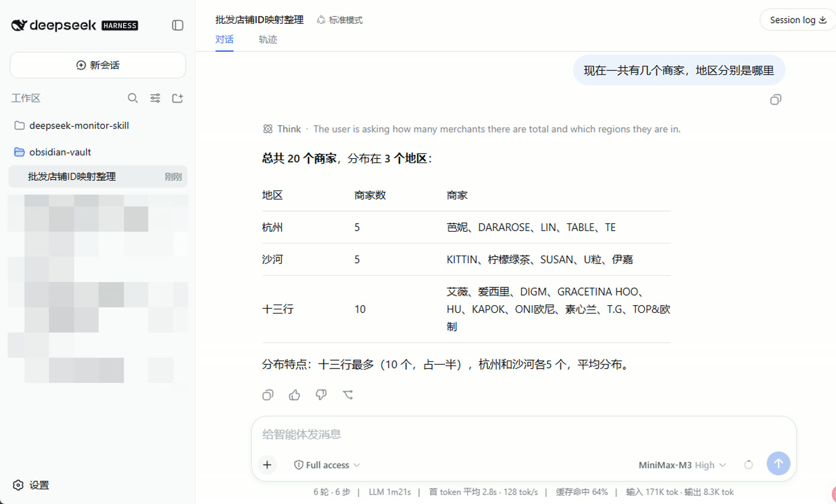Open the workspace search icon

[x=133, y=98]
